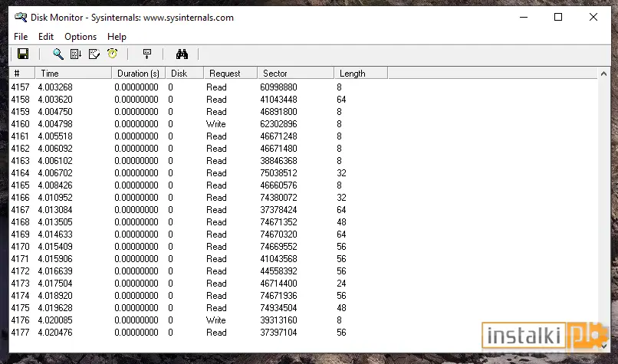Click the # column header
Screen dimensions: 618x364
(x=22, y=74)
